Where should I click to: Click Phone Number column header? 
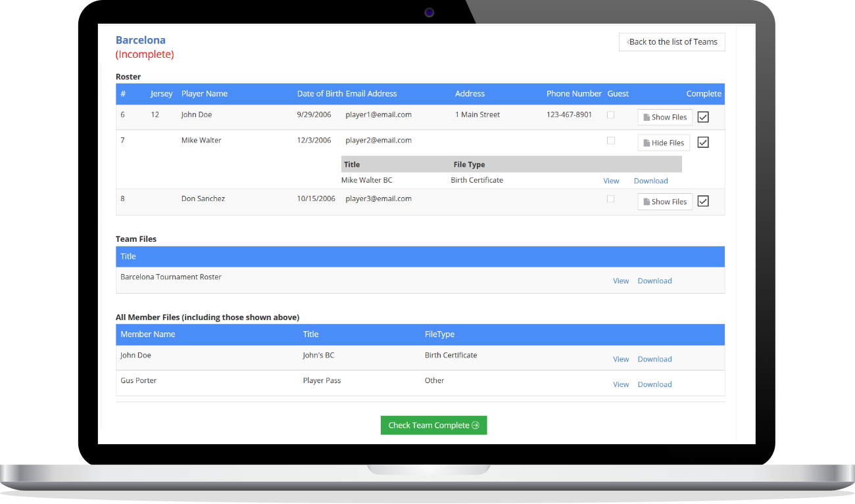click(x=574, y=94)
